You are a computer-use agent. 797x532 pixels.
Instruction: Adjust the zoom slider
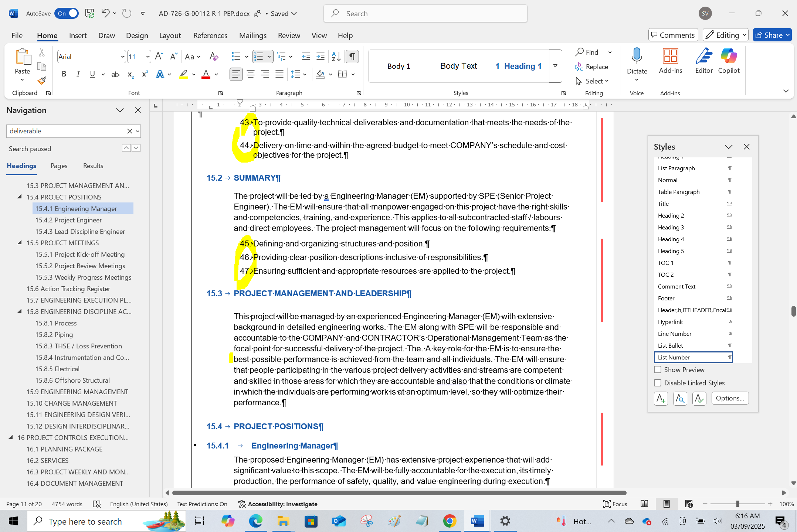pos(738,504)
